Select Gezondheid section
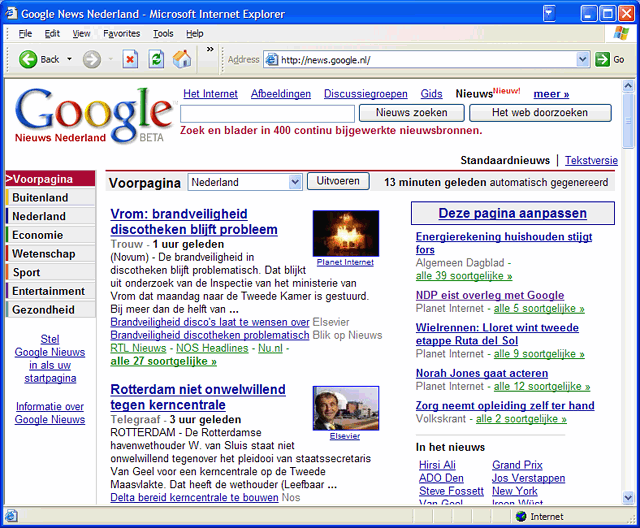Screen dimensions: 640x528 click(51, 310)
